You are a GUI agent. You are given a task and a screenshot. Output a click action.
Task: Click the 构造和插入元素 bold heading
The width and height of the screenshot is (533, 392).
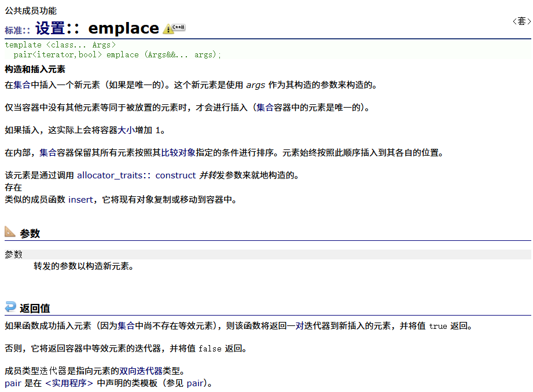point(35,69)
